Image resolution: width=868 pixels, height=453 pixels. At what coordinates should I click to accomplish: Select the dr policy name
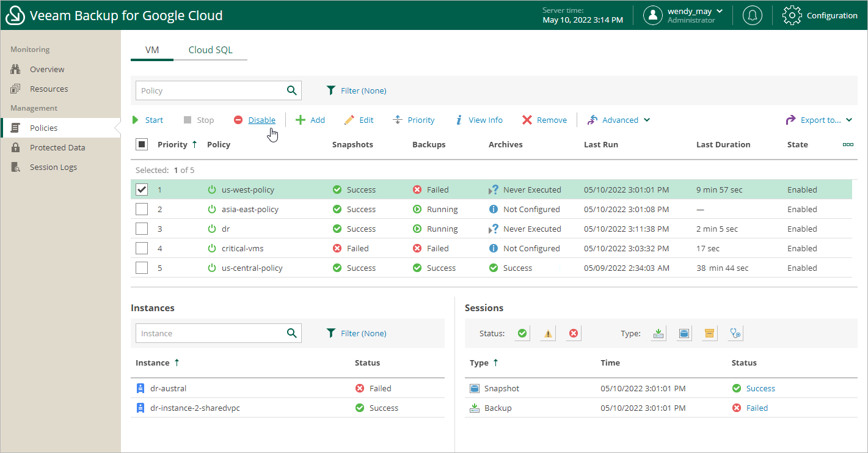tap(225, 229)
